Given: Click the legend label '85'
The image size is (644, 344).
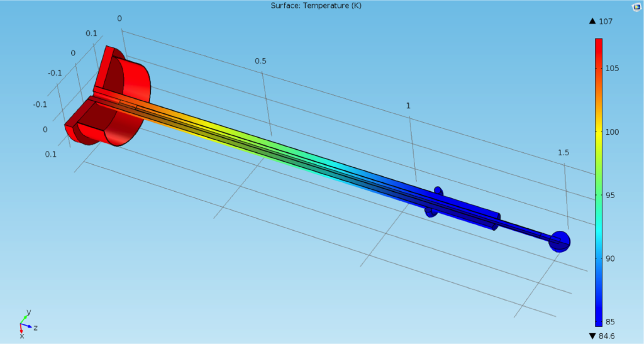Looking at the screenshot, I should (x=611, y=322).
